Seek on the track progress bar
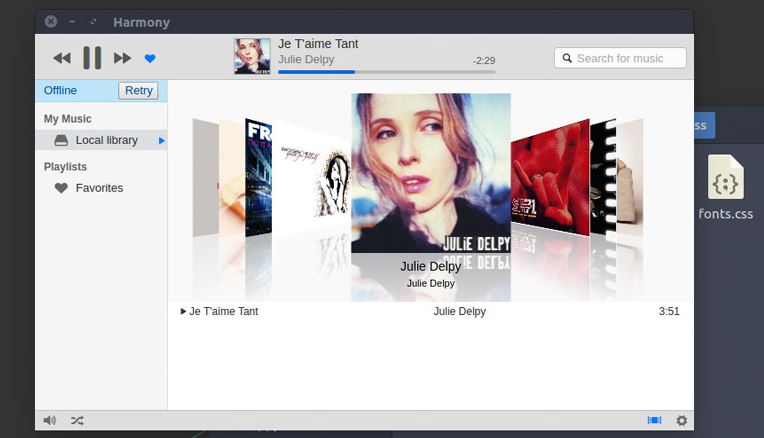The image size is (764, 438). 386,72
